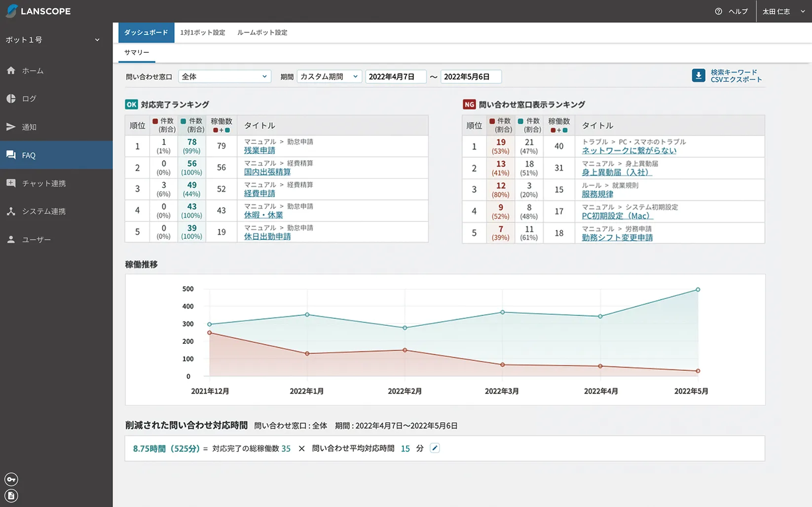812x507 pixels.
Task: Switch to the ダッシュボード tab
Action: (146, 33)
